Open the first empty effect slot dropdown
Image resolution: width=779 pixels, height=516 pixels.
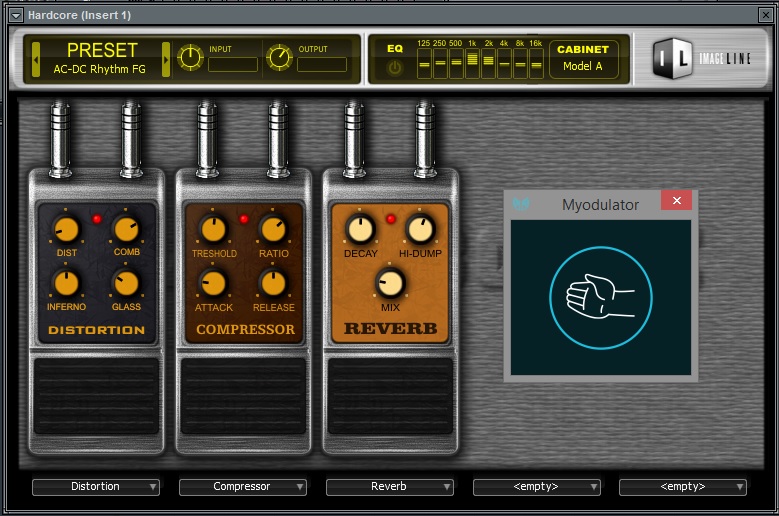537,487
